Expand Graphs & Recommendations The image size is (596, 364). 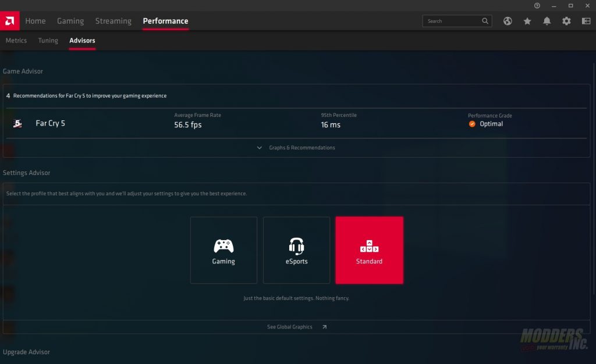296,148
